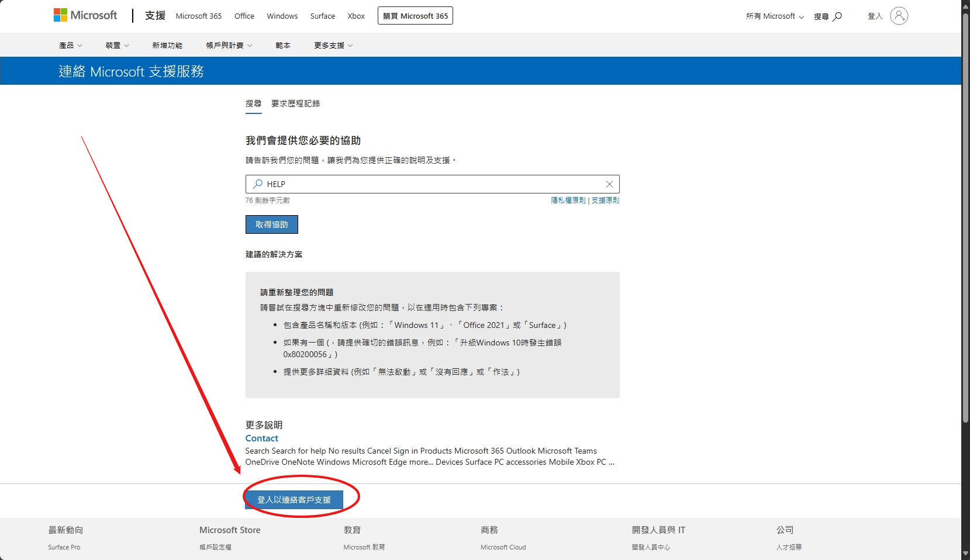Screen dimensions: 970x560
Task: Click the 最新動向 footer heading
Action: click(65, 530)
